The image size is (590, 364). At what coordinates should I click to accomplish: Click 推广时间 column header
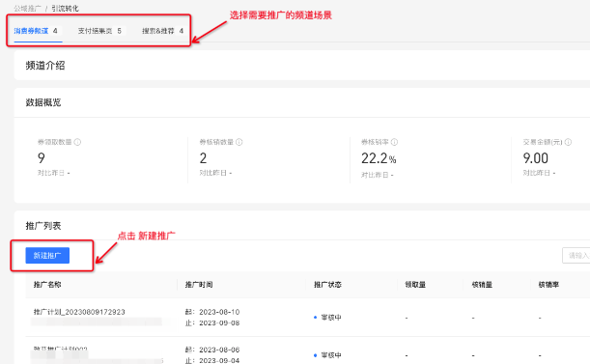[199, 285]
